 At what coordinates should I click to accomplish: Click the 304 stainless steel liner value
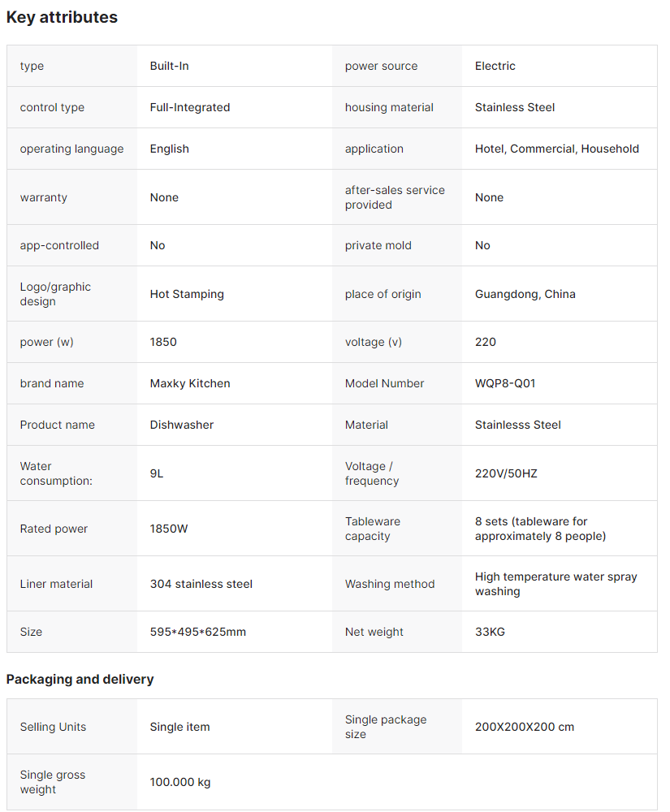pyautogui.click(x=201, y=584)
